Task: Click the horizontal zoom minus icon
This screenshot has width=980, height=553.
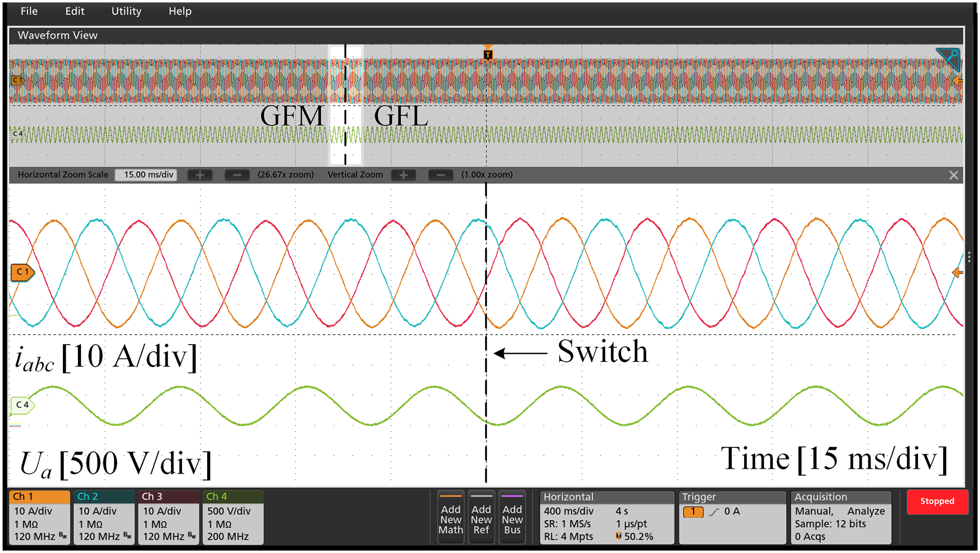Action: [237, 175]
